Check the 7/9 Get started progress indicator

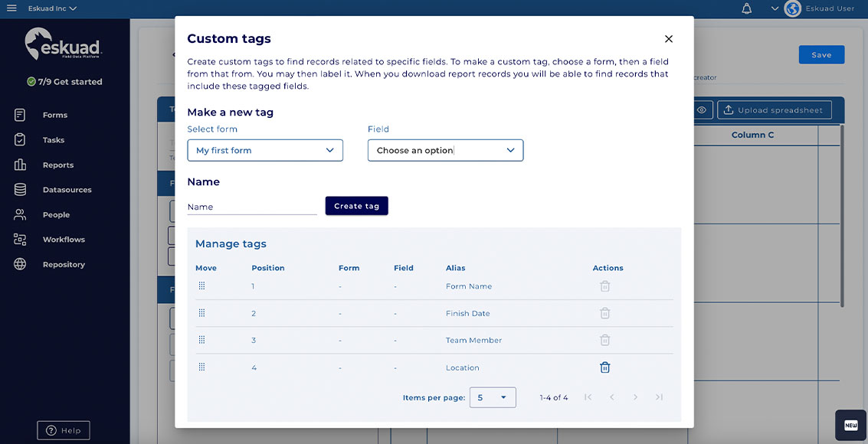(x=65, y=81)
